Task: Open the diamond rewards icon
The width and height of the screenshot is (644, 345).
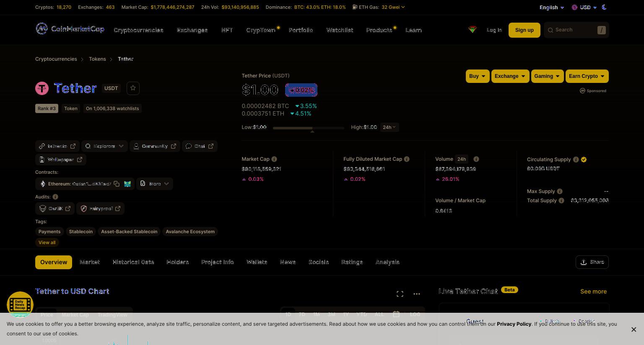Action: [473, 29]
